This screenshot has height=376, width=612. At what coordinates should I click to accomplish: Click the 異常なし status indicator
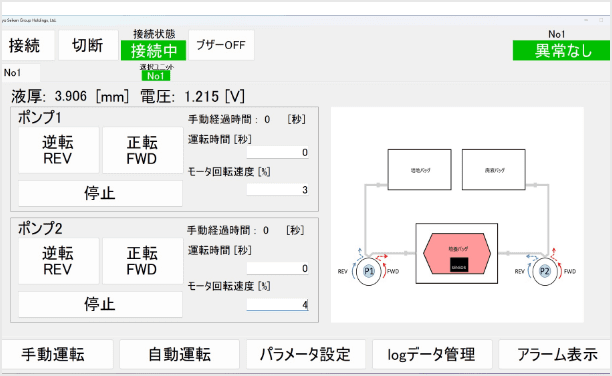point(561,51)
